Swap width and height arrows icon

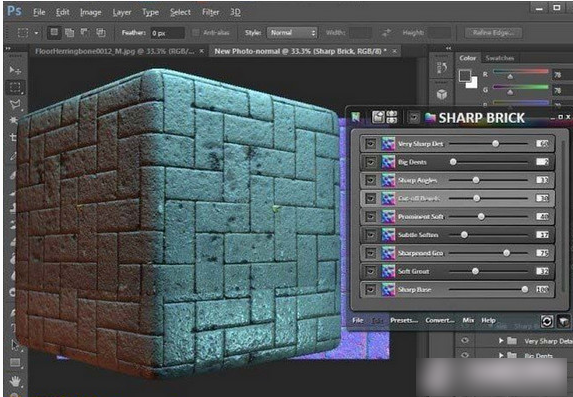[386, 33]
